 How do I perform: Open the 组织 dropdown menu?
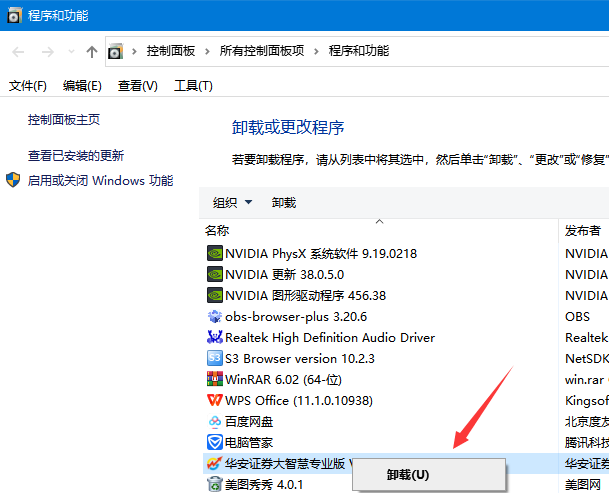pyautogui.click(x=232, y=202)
